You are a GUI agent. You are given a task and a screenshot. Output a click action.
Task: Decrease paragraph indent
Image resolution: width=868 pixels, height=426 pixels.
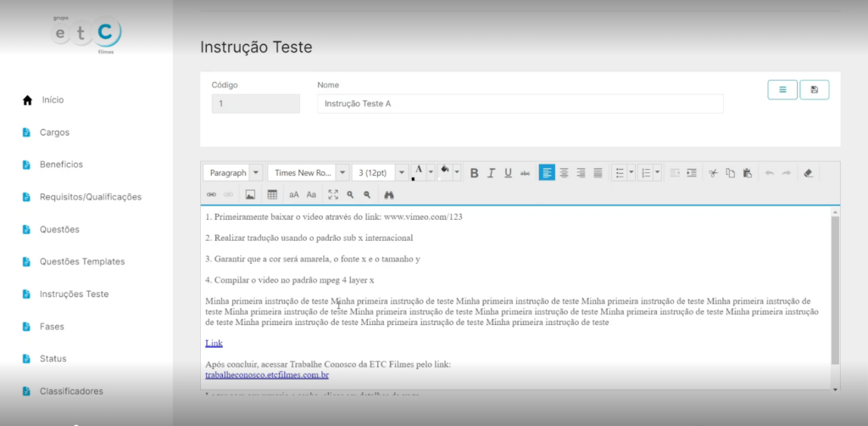pyautogui.click(x=675, y=173)
